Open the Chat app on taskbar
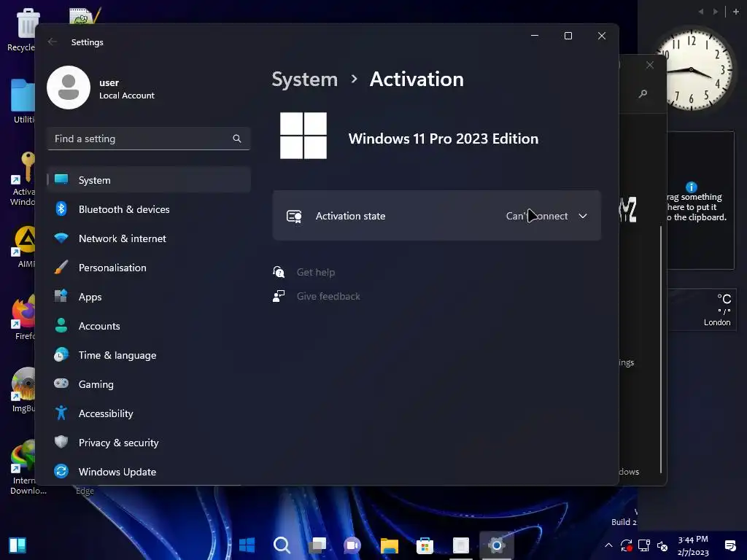Viewport: 747px width, 560px height. (x=352, y=545)
